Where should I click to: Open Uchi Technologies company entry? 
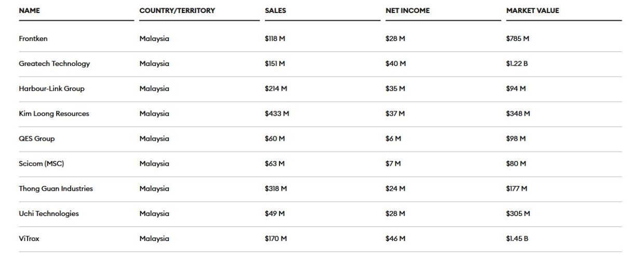(x=320, y=213)
